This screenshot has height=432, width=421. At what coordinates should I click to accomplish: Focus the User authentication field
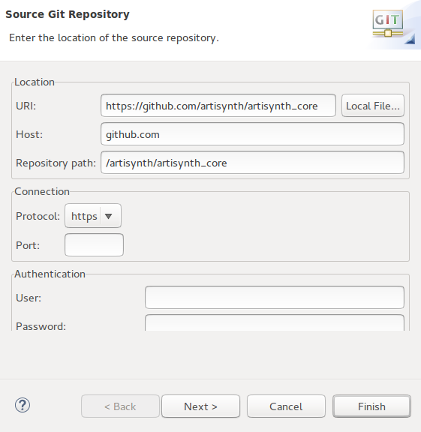pyautogui.click(x=275, y=297)
